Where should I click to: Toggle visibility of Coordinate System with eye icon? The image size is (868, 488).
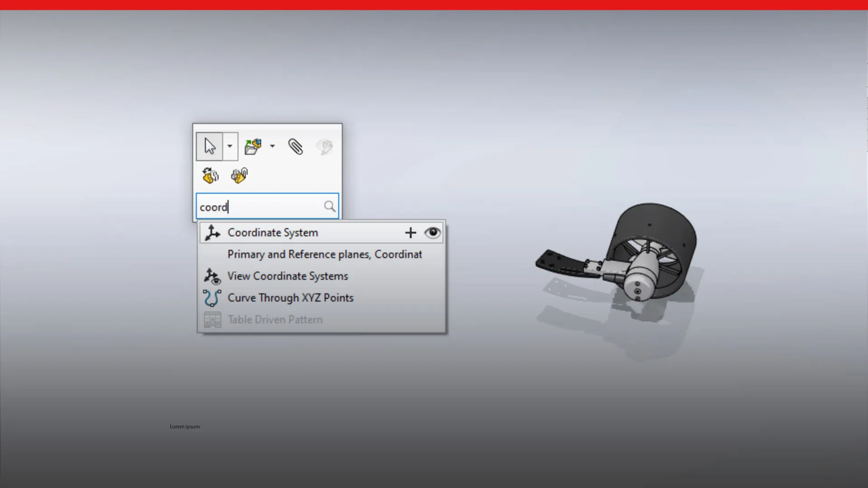432,233
